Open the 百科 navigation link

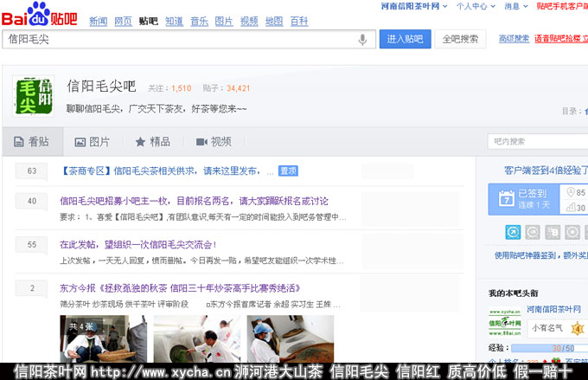[x=299, y=22]
